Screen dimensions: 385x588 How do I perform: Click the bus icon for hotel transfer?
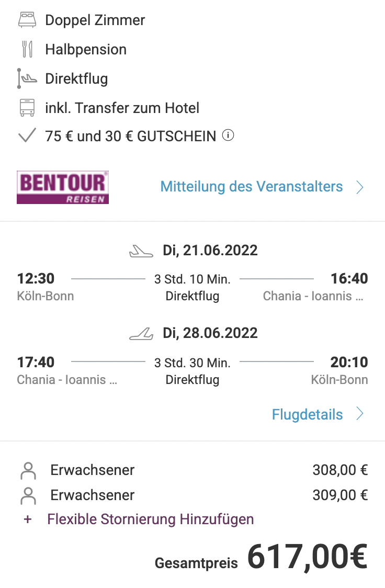tap(27, 108)
